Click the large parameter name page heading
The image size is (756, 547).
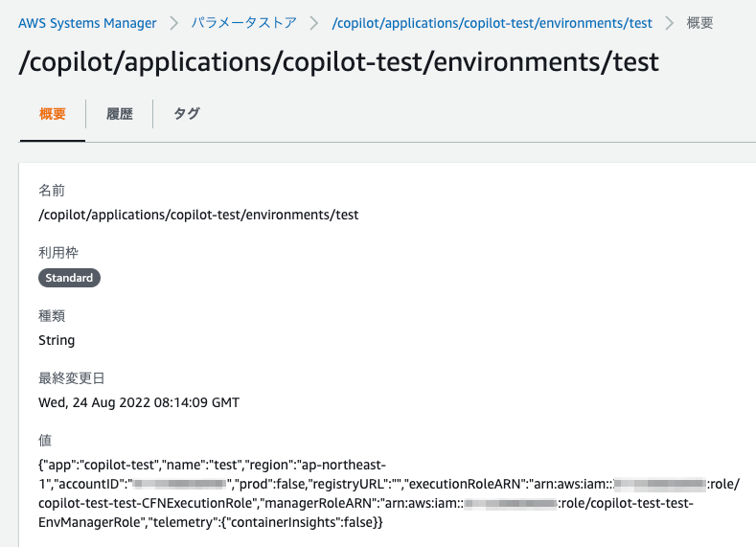coord(338,62)
